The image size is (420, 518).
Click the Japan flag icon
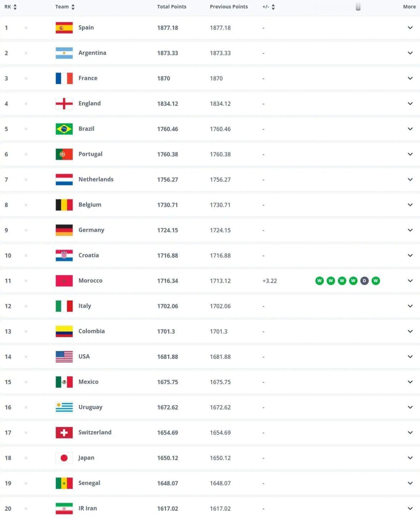point(64,458)
